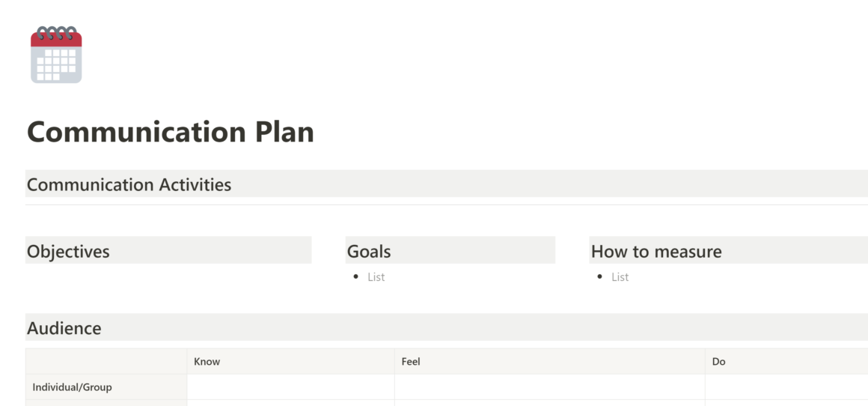The height and width of the screenshot is (406, 868).
Task: Click the divider line below Communication Activities
Action: (x=447, y=205)
